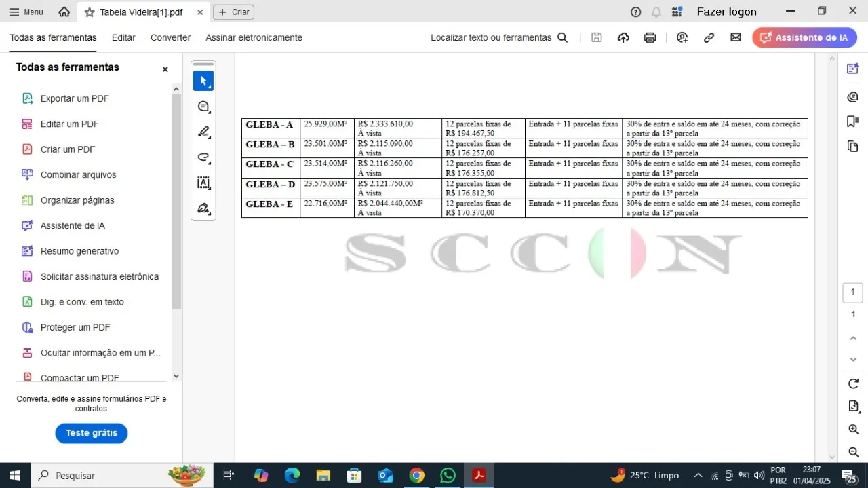Go to the Home icon

64,12
